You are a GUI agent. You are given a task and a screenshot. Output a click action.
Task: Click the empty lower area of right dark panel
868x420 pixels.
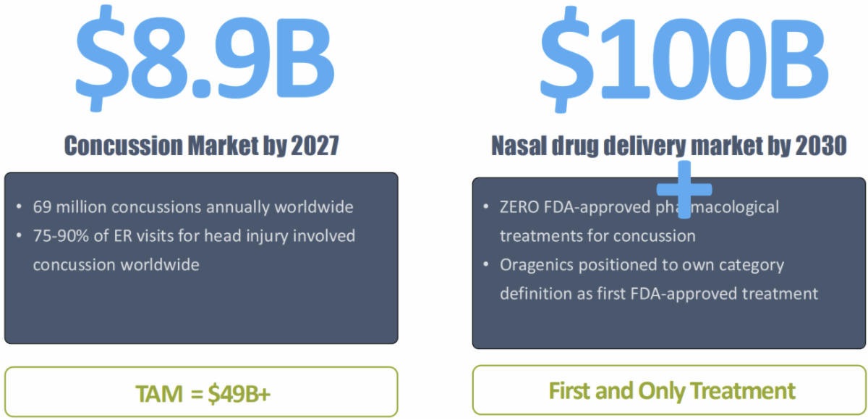(669, 327)
